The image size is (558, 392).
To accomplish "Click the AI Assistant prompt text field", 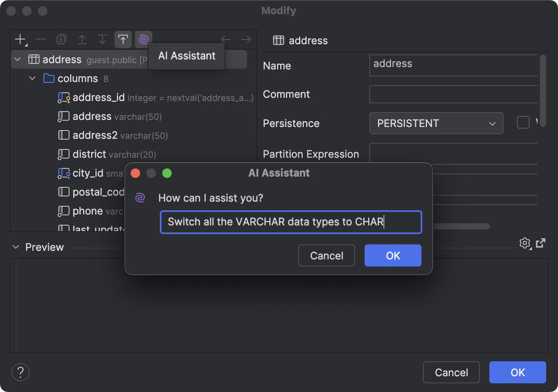I will (x=290, y=222).
